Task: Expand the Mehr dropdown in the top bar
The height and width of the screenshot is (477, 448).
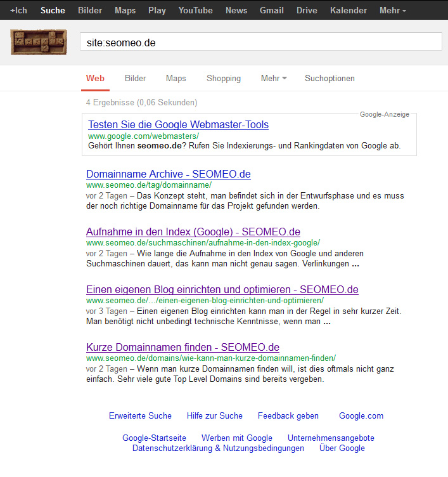Action: [393, 10]
